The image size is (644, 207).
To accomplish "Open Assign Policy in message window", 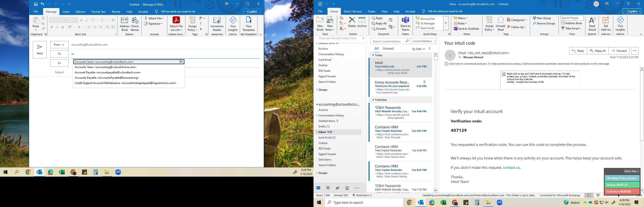I will click(x=193, y=24).
